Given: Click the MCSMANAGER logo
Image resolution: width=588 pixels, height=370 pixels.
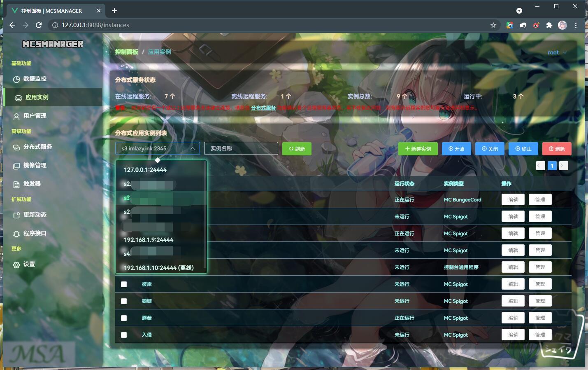Looking at the screenshot, I should pyautogui.click(x=53, y=44).
